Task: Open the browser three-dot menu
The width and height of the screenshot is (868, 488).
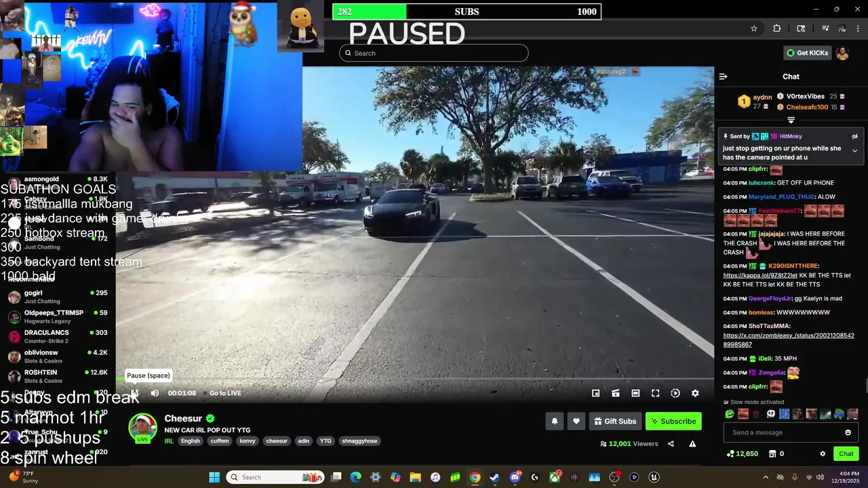Action: (859, 28)
